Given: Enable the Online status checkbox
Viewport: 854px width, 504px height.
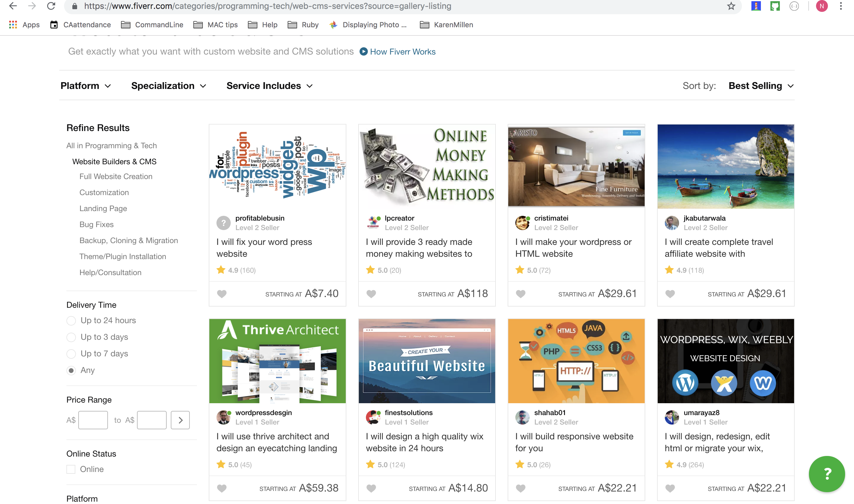Looking at the screenshot, I should (x=71, y=469).
